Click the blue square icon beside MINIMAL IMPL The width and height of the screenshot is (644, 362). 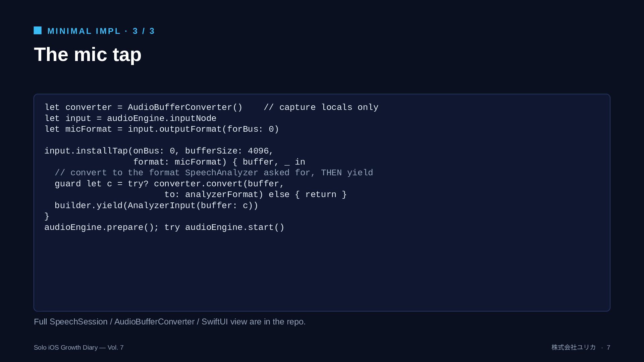[38, 31]
